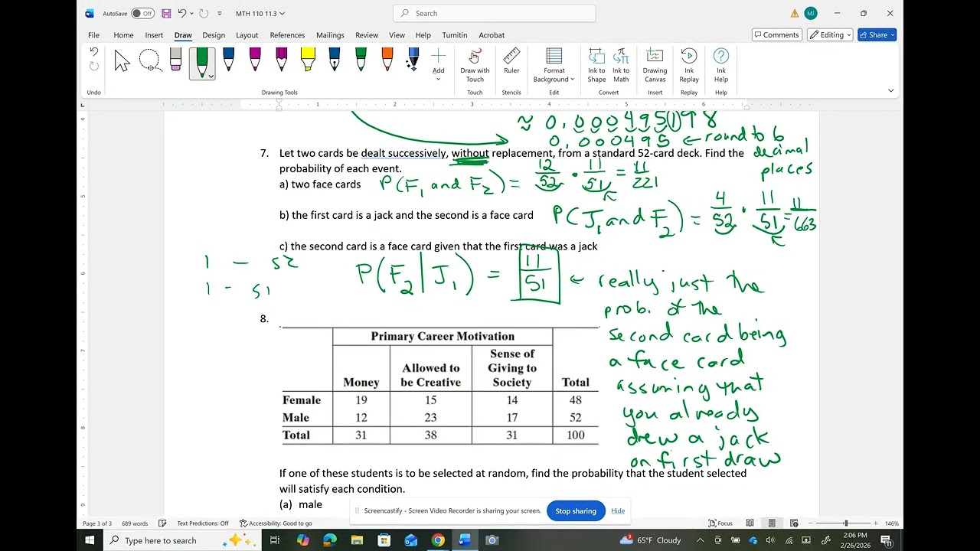Screen dimensions: 980x551
Task: Toggle Draw with Touch
Action: click(x=475, y=65)
